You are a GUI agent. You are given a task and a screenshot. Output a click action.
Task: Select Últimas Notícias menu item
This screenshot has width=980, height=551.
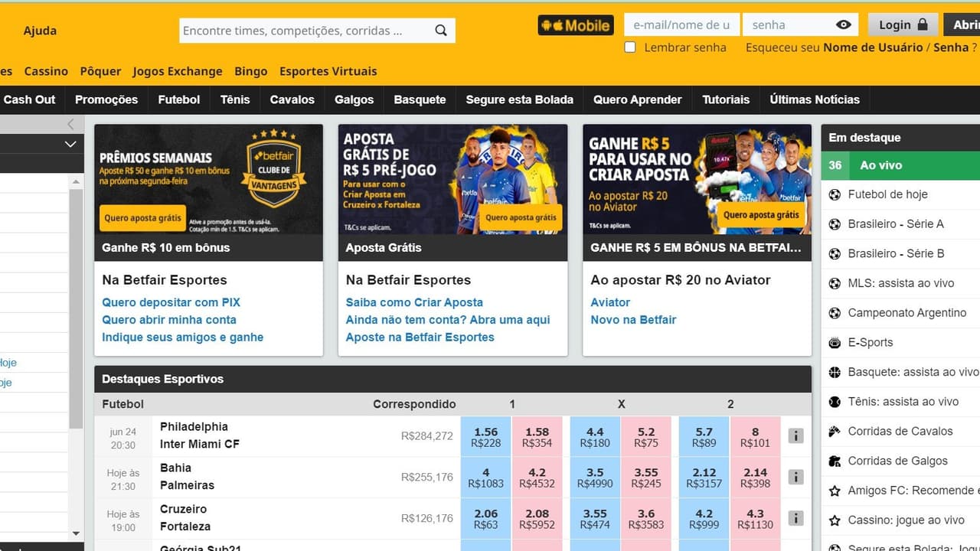click(815, 99)
